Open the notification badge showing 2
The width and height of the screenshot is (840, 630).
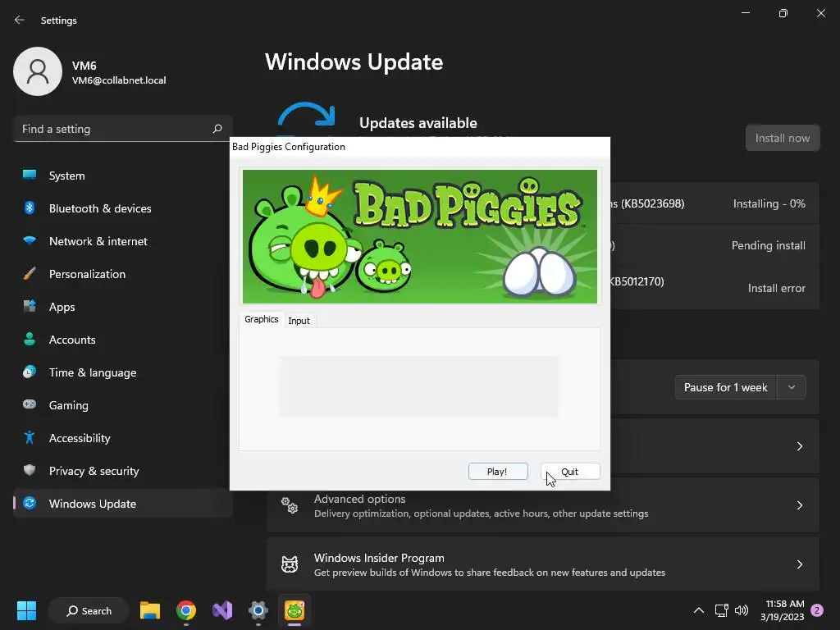pyautogui.click(x=817, y=610)
